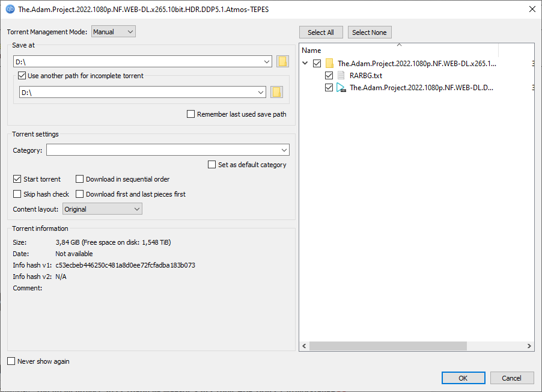Click the Content layout: label
The image size is (542, 392).
[x=35, y=209]
